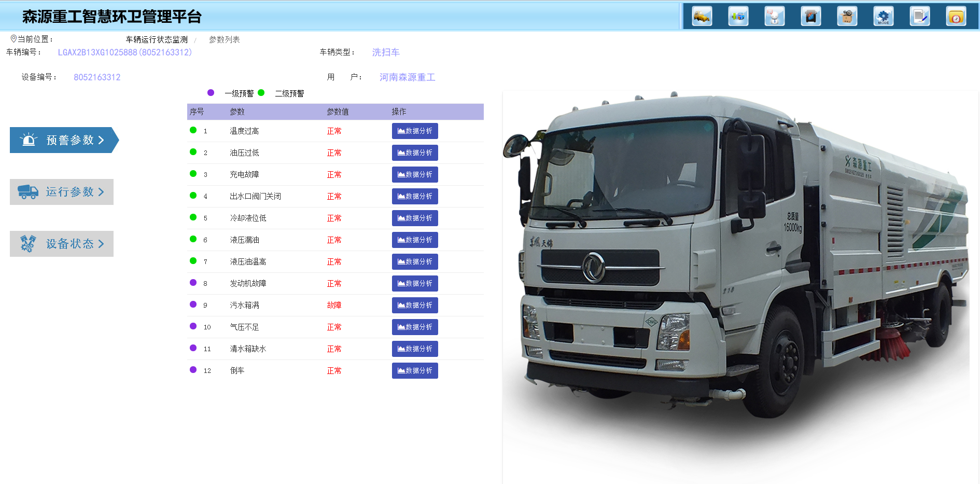Click the purple 一级预警 legend dot
The height and width of the screenshot is (484, 980).
(x=211, y=93)
